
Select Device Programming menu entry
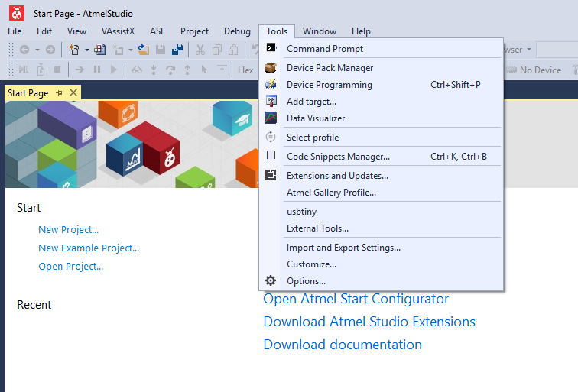(x=382, y=85)
